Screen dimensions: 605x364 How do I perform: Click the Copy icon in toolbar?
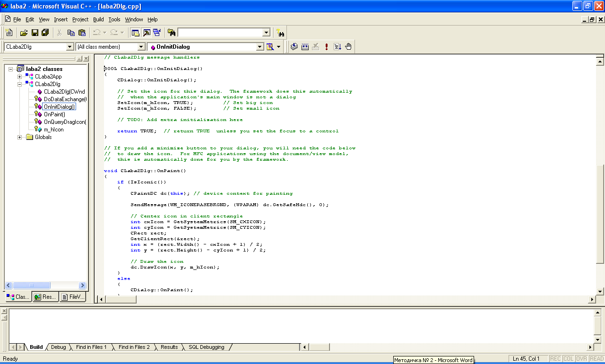click(x=71, y=33)
